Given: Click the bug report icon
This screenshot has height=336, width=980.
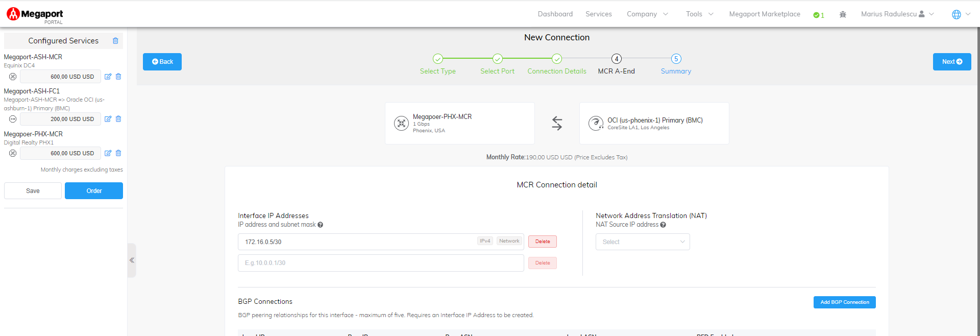Looking at the screenshot, I should click(x=843, y=15).
